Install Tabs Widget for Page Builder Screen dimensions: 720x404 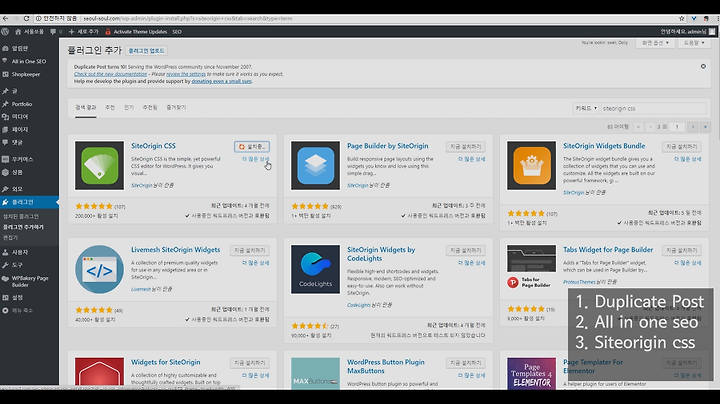point(682,250)
